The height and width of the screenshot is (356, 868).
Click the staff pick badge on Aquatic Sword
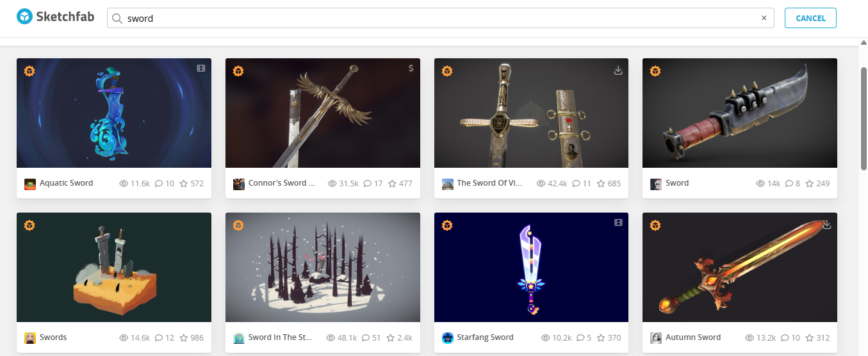pyautogui.click(x=29, y=70)
